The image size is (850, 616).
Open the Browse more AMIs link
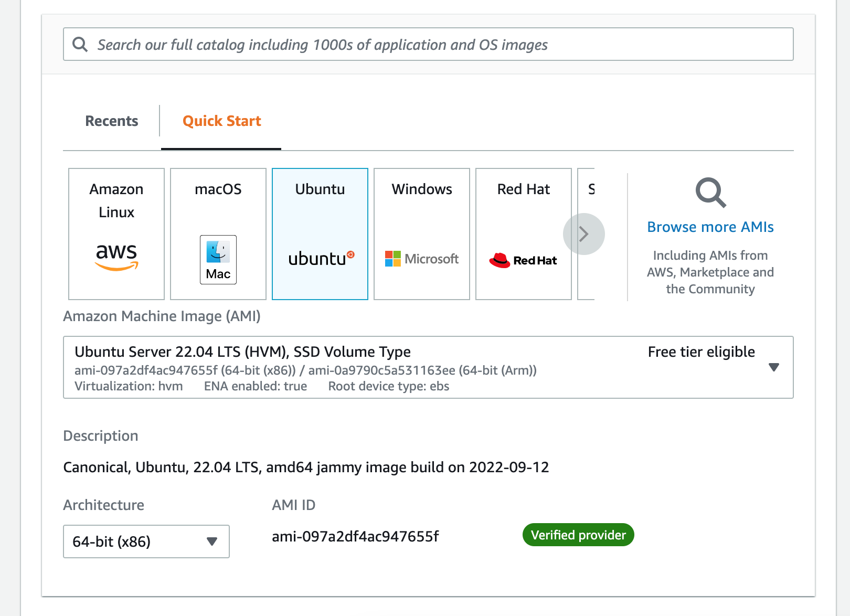[x=710, y=227]
